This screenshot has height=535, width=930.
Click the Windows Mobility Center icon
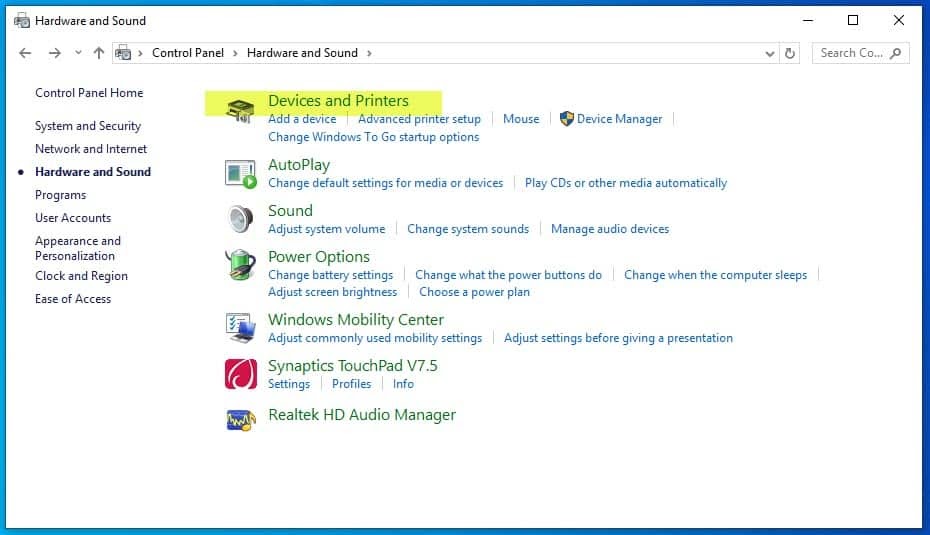coord(241,328)
